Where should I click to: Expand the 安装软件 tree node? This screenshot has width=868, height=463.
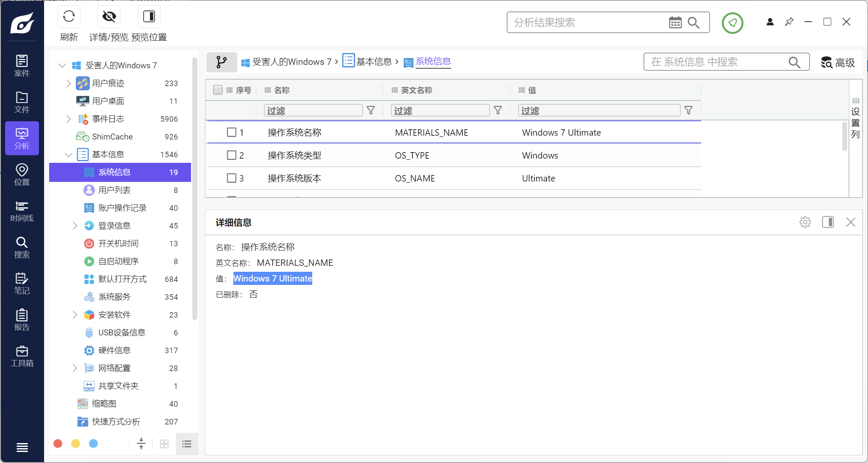75,315
